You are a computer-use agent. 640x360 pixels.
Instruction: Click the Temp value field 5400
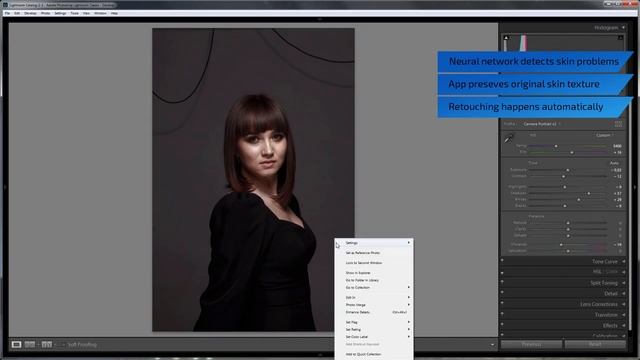tap(617, 146)
